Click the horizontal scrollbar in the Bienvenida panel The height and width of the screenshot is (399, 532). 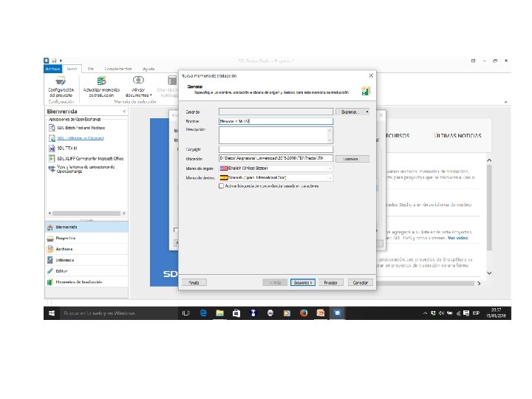(86, 214)
